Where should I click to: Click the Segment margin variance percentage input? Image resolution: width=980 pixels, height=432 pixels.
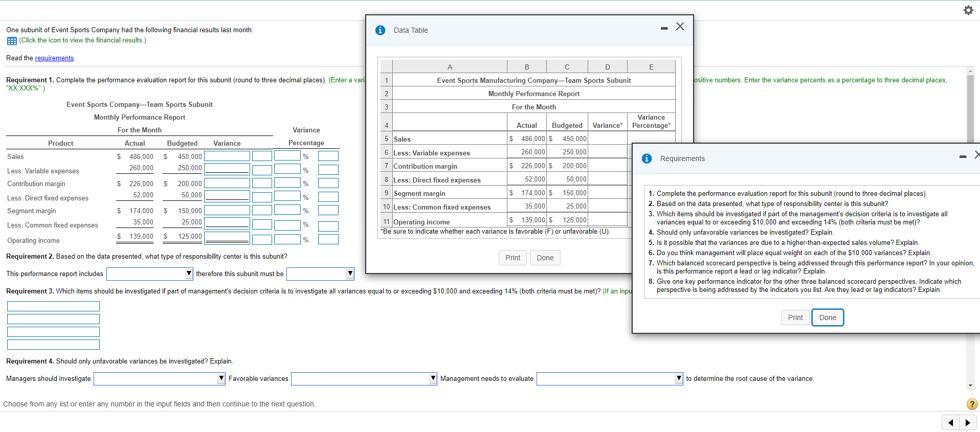coord(287,210)
